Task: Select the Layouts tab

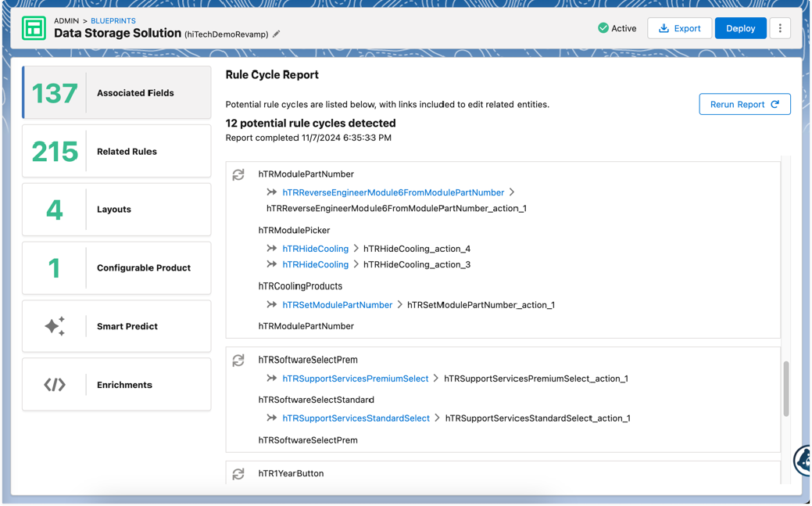Action: tap(116, 210)
